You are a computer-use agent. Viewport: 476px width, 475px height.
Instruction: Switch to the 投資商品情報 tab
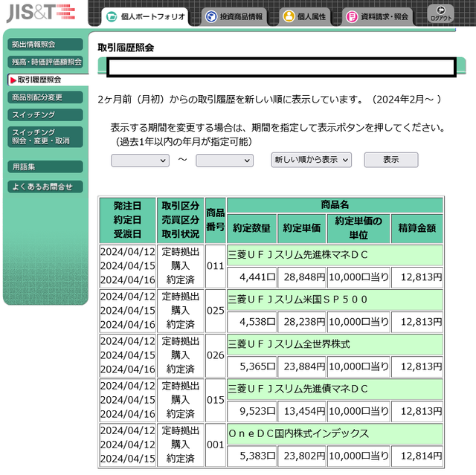click(234, 16)
